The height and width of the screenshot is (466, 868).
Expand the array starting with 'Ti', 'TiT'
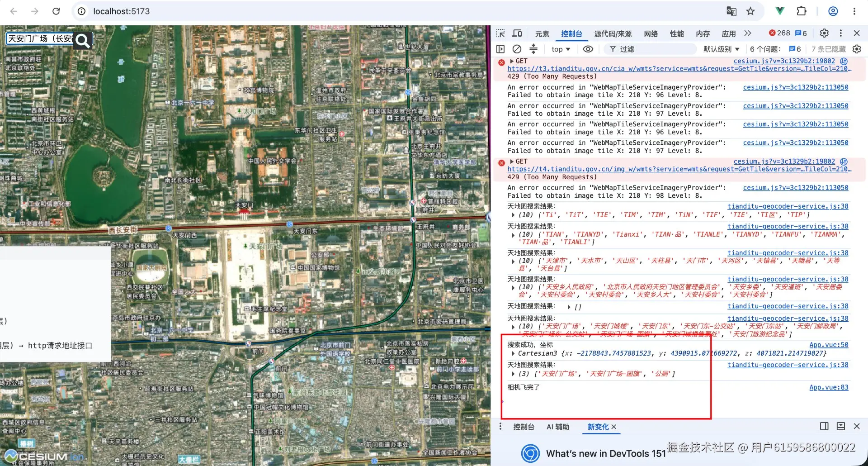(x=513, y=215)
